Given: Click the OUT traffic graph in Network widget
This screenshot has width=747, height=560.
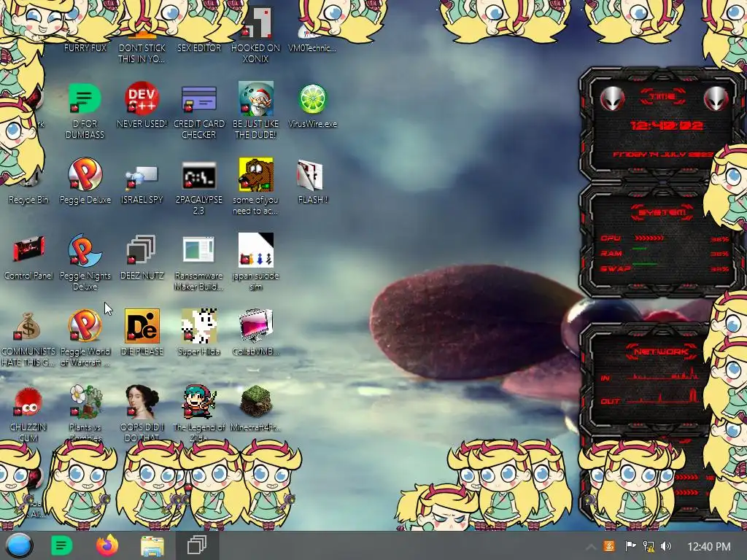Looking at the screenshot, I should pos(663,396).
